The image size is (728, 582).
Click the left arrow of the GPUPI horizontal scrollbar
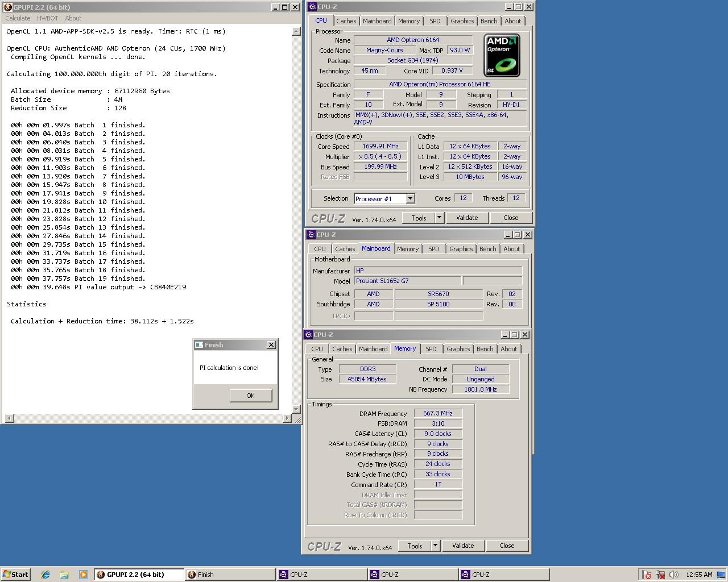[9, 418]
